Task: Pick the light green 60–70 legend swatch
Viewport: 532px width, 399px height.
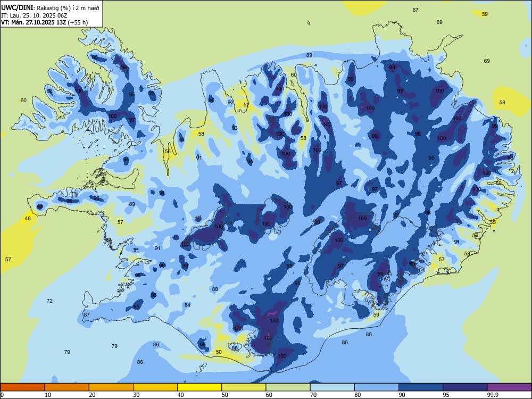Action: coord(288,387)
